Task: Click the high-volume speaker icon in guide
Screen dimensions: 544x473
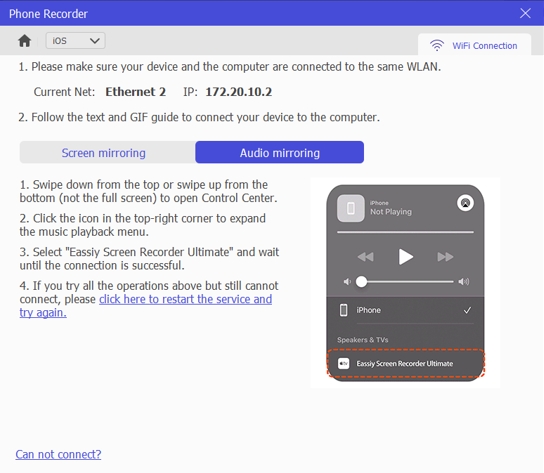Action: point(464,281)
